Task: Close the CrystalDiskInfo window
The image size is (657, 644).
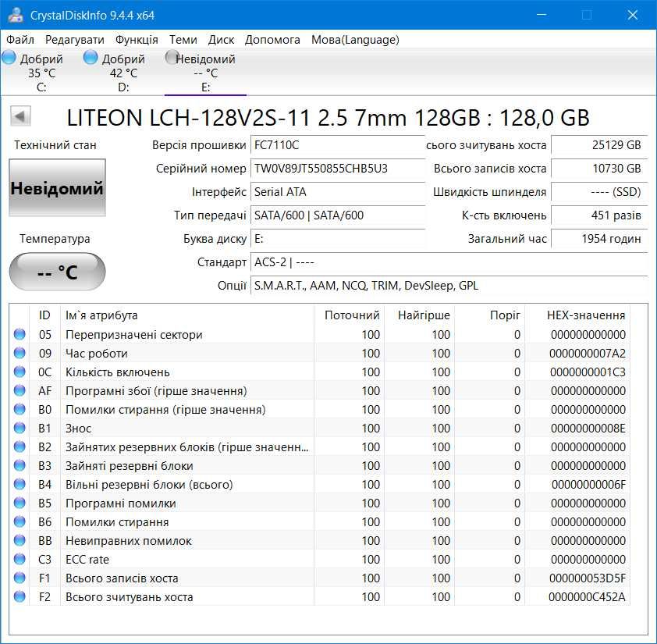Action: pos(632,15)
